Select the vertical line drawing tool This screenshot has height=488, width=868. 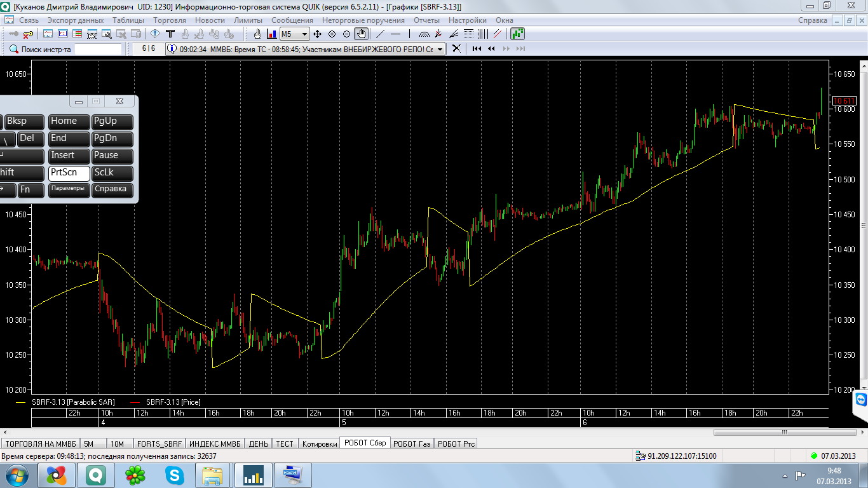[409, 34]
